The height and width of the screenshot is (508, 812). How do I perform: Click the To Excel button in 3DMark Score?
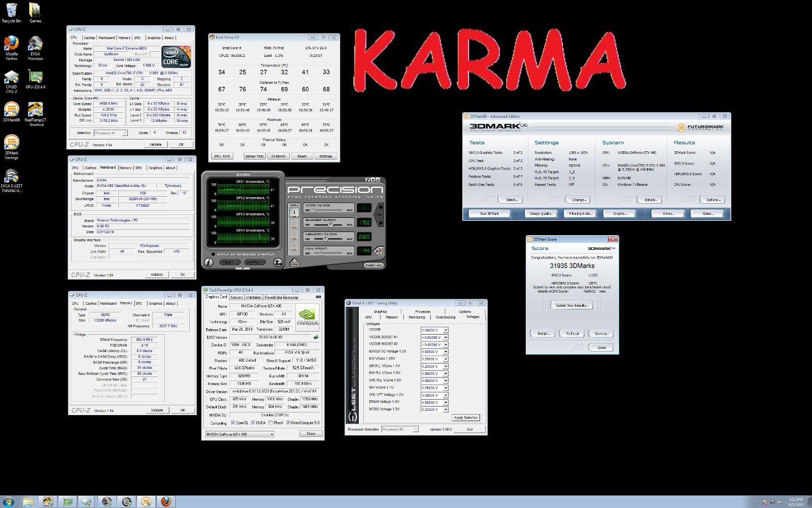point(572,334)
